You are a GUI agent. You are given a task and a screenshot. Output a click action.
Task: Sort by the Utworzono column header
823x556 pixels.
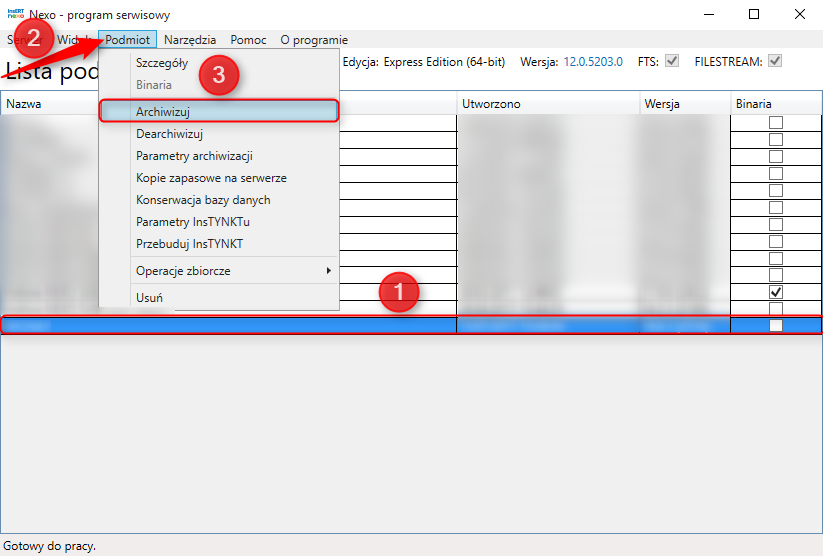(548, 104)
